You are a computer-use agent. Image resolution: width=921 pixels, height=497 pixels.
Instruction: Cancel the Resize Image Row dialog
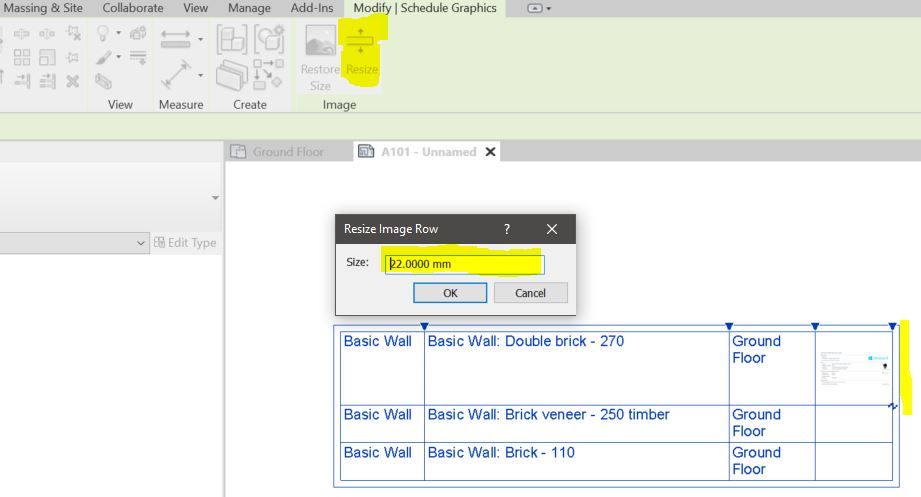(530, 293)
